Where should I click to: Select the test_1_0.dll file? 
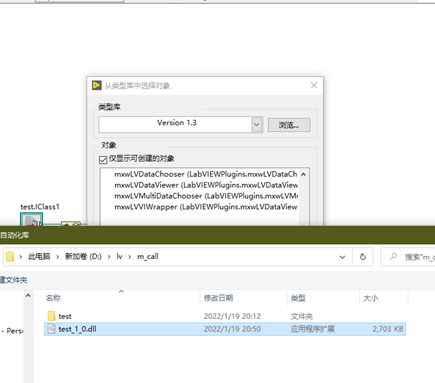click(225, 329)
